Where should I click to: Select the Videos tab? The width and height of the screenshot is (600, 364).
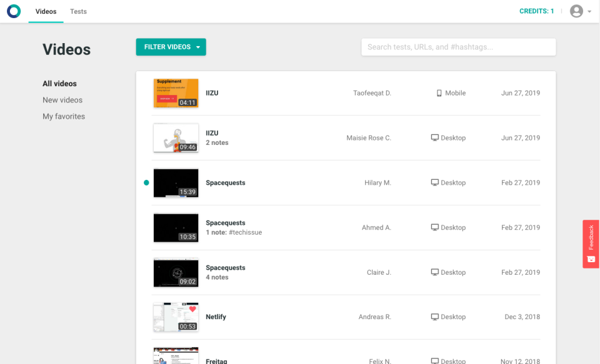46,11
